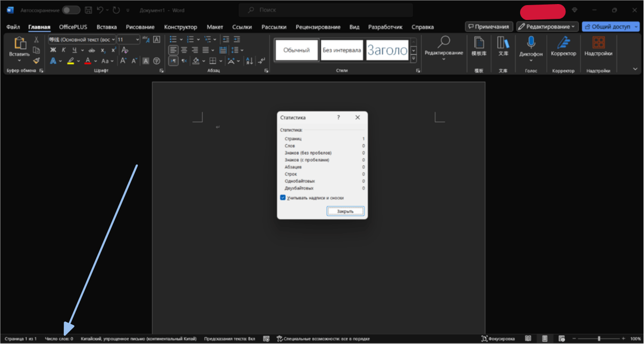
Task: Decrease font size with smaller A
Action: pos(134,61)
